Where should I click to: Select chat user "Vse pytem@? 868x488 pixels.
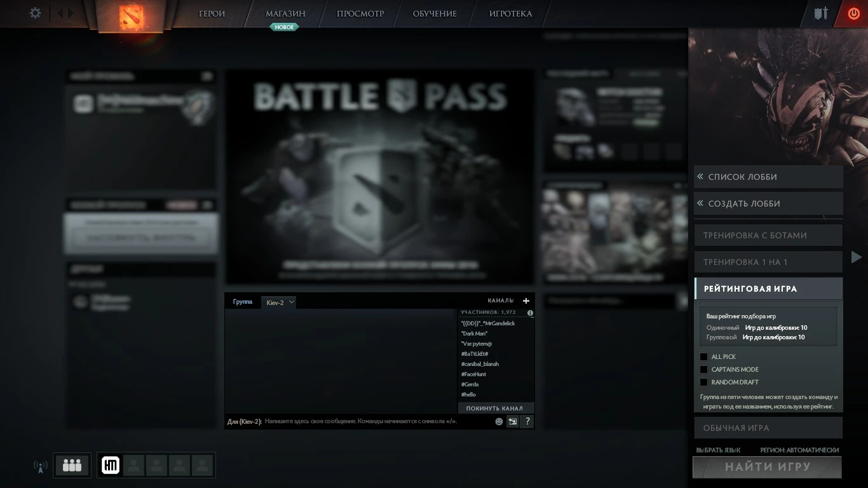pos(477,344)
